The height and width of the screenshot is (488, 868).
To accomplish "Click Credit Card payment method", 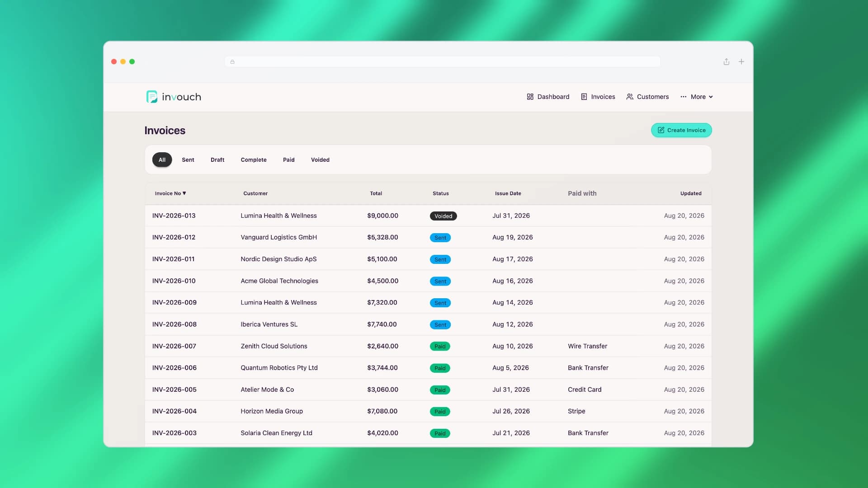I will point(585,389).
